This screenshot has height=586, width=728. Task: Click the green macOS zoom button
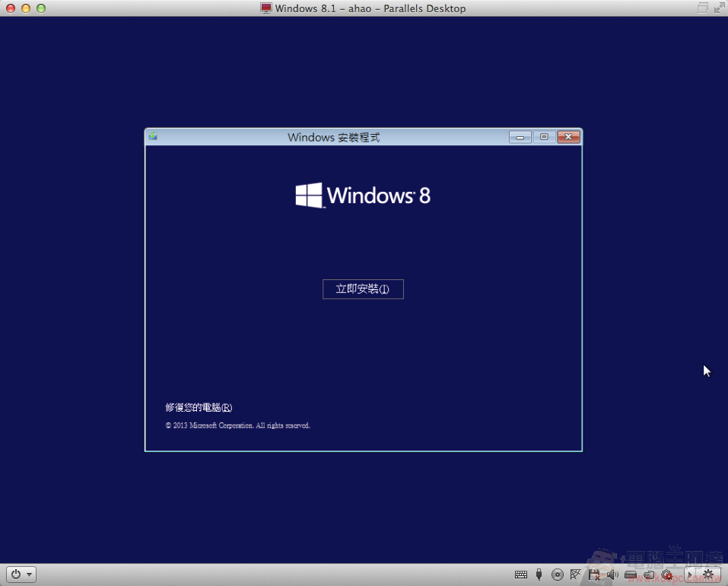pos(41,8)
